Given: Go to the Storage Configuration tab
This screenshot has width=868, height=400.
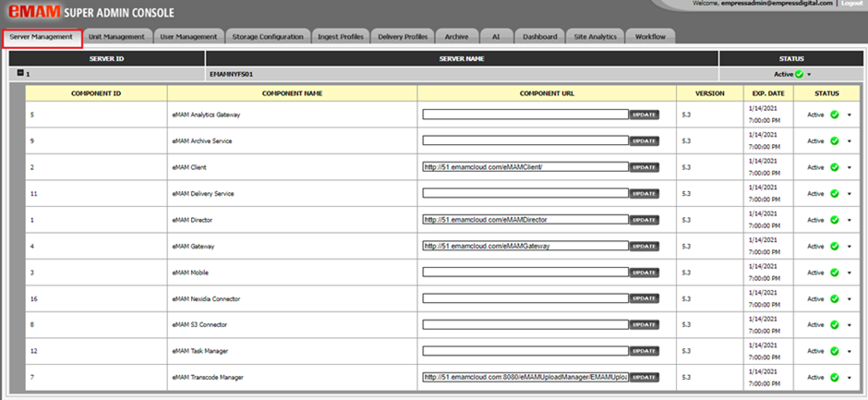Looking at the screenshot, I should point(268,37).
